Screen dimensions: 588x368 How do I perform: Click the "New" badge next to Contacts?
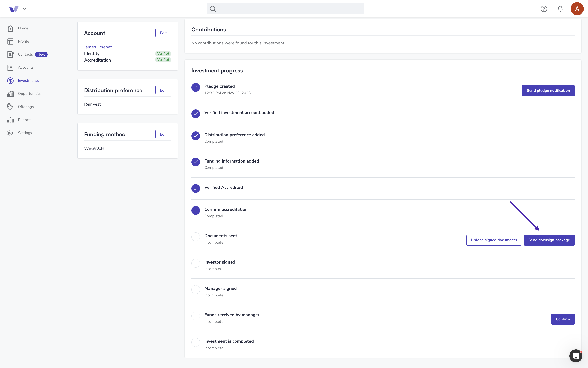click(x=41, y=55)
